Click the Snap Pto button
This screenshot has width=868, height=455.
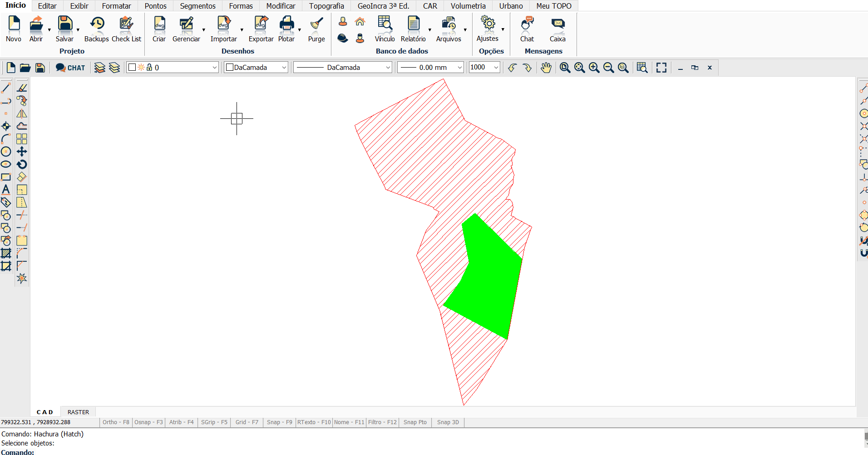click(x=415, y=422)
